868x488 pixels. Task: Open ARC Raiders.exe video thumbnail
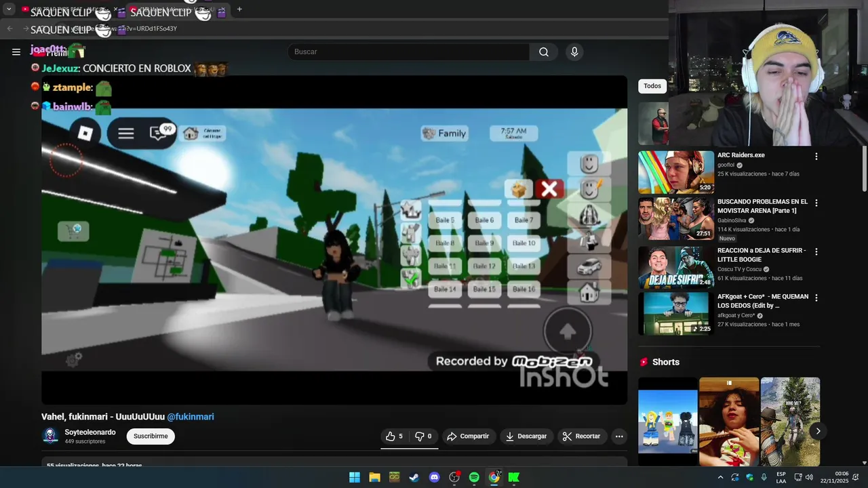coord(676,172)
